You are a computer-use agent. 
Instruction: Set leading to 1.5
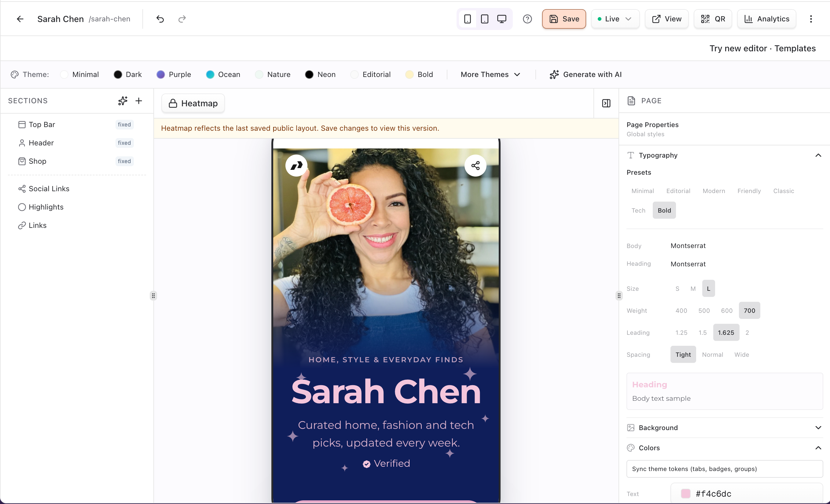(x=702, y=333)
